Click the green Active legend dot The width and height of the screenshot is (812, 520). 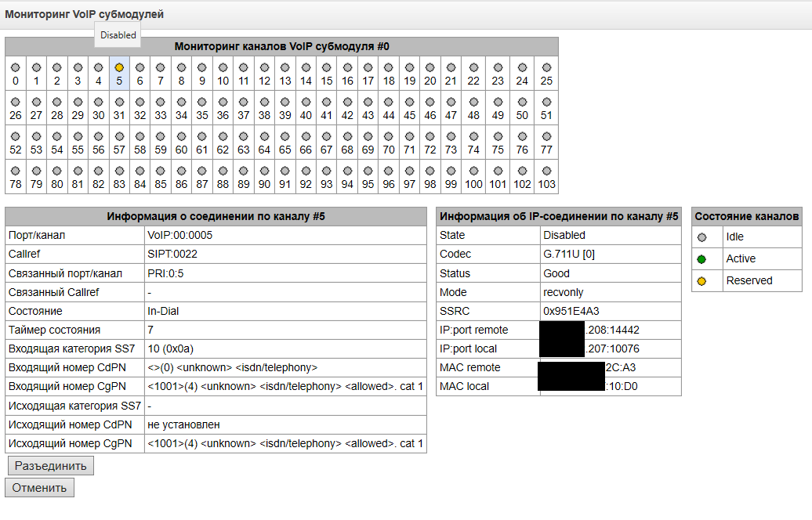pyautogui.click(x=701, y=259)
